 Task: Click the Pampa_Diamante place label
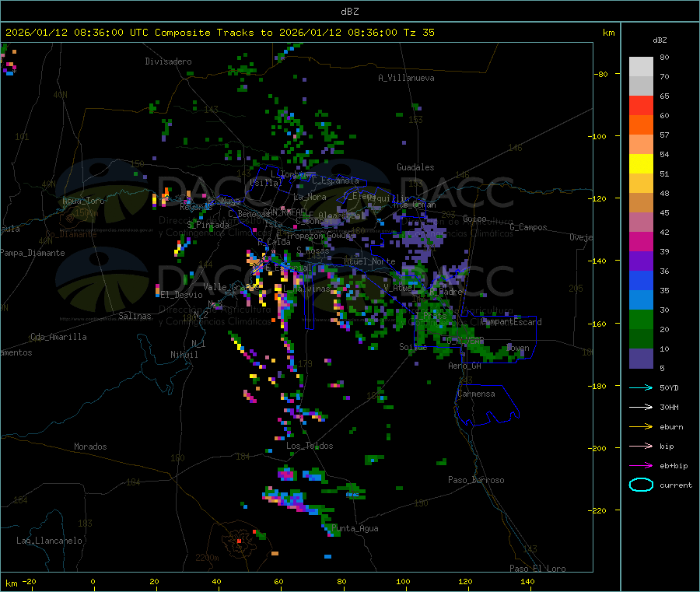[33, 253]
